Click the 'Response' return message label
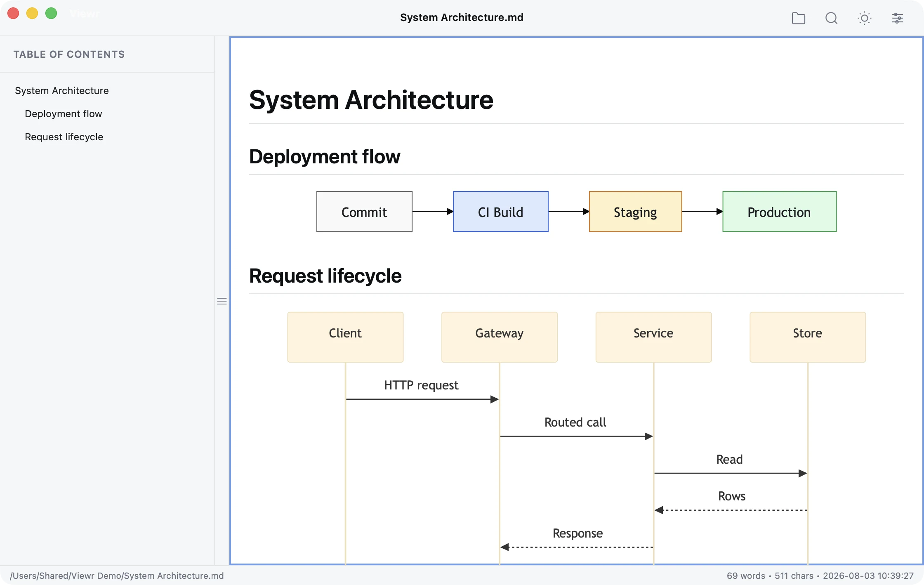924x585 pixels. coord(577,533)
